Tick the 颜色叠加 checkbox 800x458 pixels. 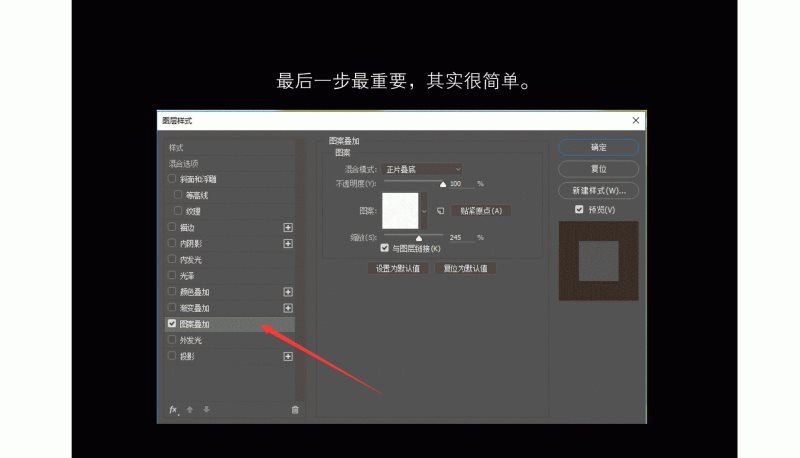(x=172, y=291)
